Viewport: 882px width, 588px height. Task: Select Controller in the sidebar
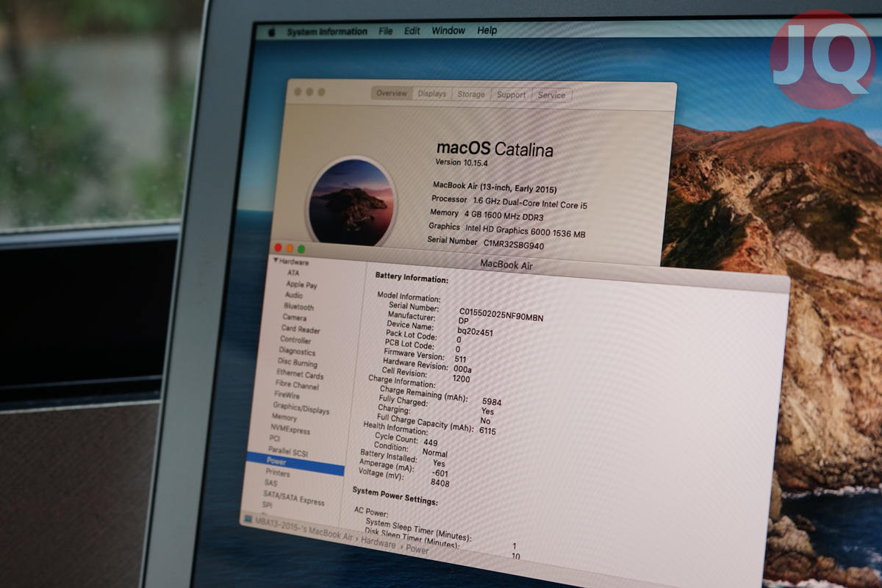point(295,340)
